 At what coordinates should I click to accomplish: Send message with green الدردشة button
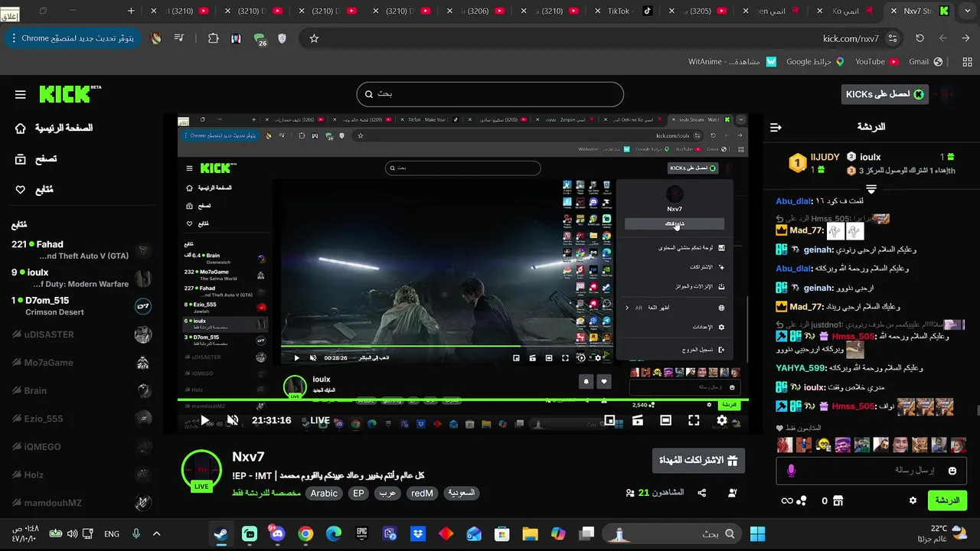coord(947,500)
